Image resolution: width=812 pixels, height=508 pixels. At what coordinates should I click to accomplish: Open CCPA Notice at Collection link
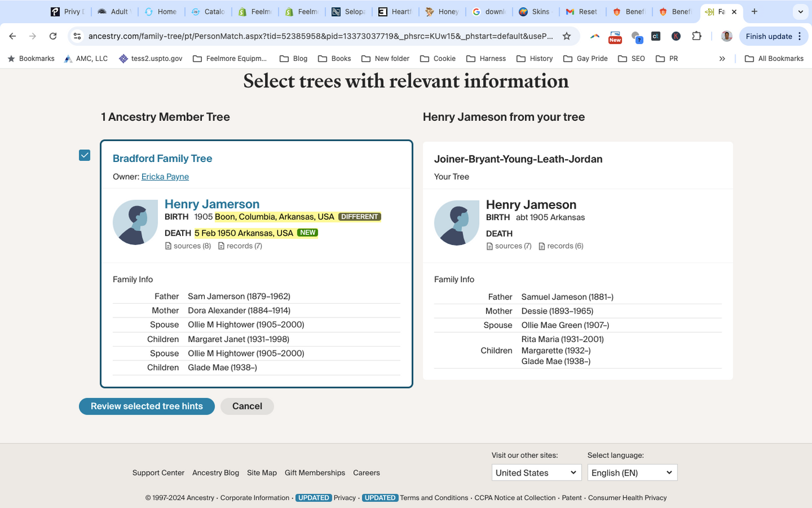tap(515, 498)
